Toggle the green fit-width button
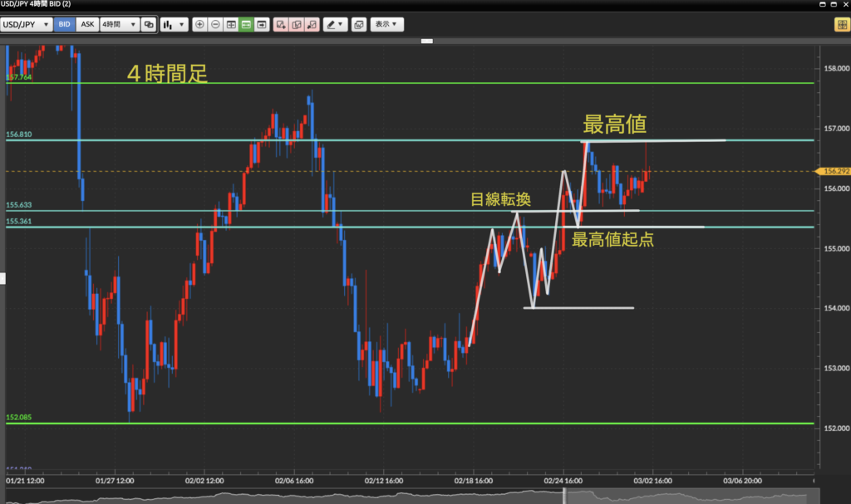The width and height of the screenshot is (851, 504). tap(247, 25)
